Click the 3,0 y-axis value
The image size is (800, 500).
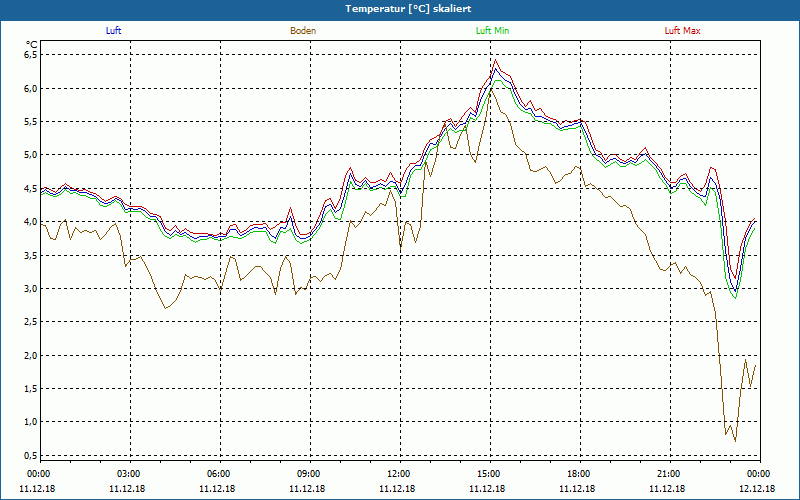click(30, 289)
